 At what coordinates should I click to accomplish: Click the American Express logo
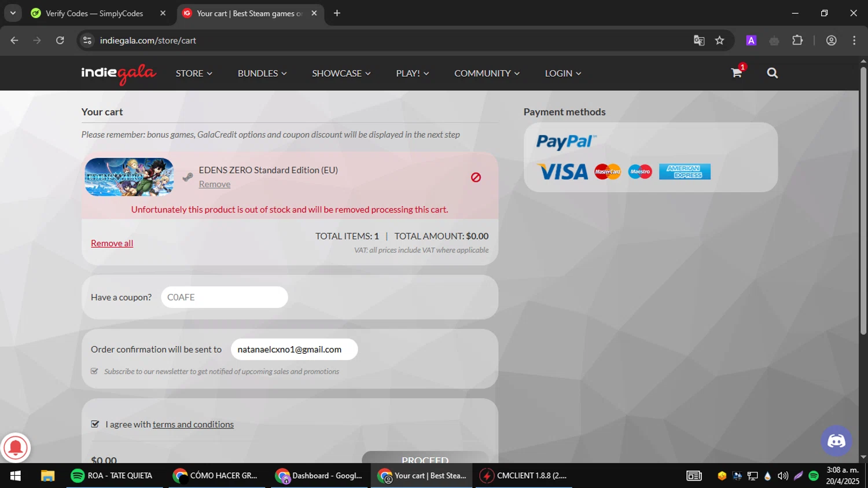point(685,171)
